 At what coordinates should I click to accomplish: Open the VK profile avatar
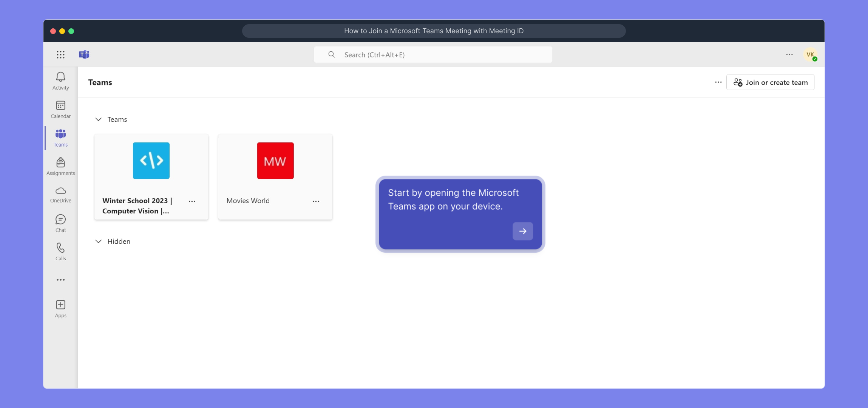pyautogui.click(x=810, y=55)
